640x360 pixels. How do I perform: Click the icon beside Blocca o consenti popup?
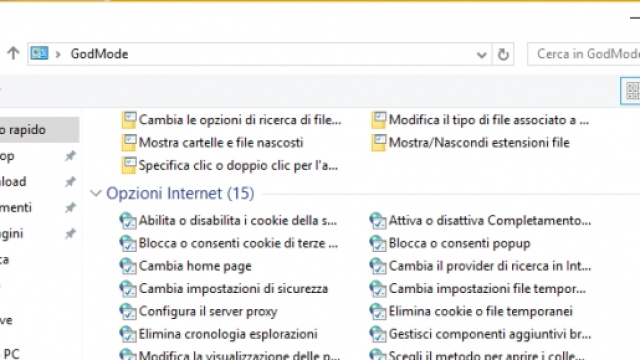point(378,243)
